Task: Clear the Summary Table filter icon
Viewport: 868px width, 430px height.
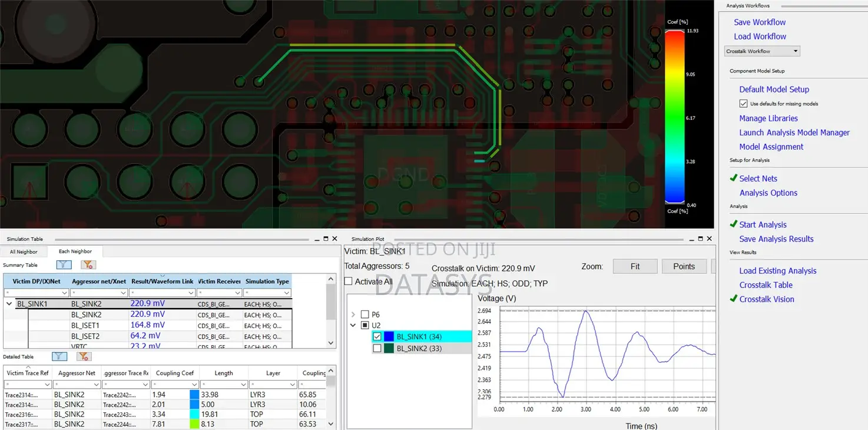Action: pyautogui.click(x=88, y=265)
